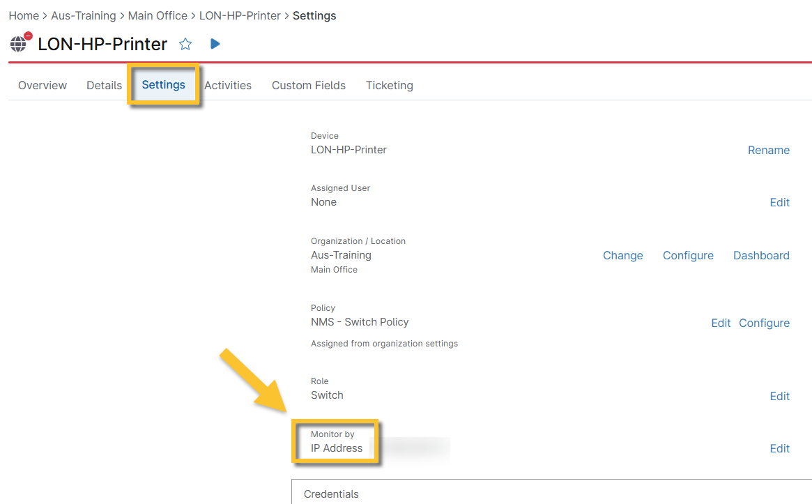Select the Activities tab
This screenshot has width=812, height=504.
[228, 85]
